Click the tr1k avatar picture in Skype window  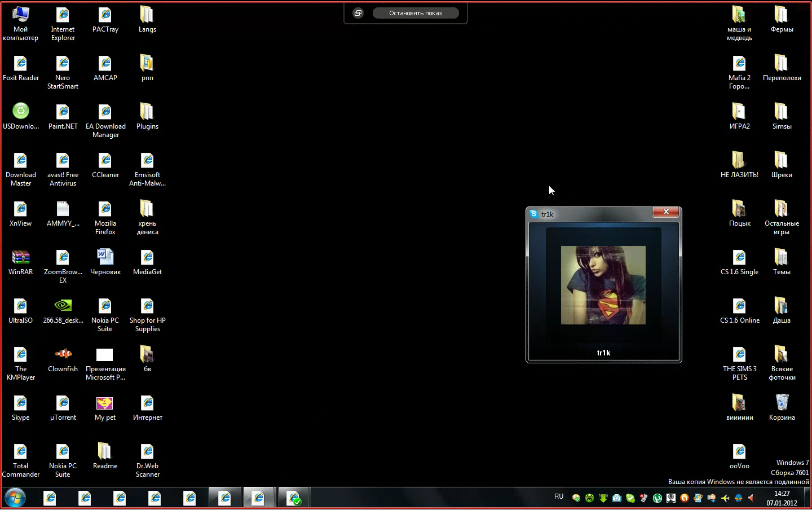(x=603, y=285)
